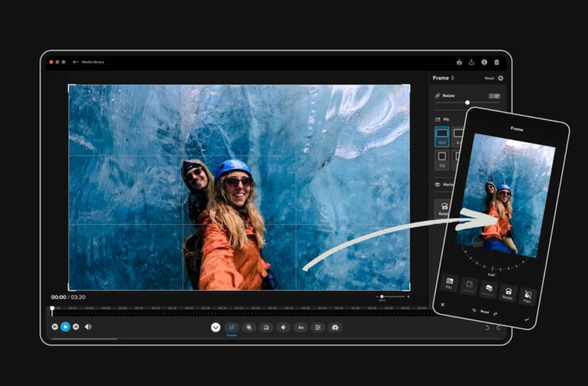Click the play button
The height and width of the screenshot is (386, 588).
click(65, 326)
